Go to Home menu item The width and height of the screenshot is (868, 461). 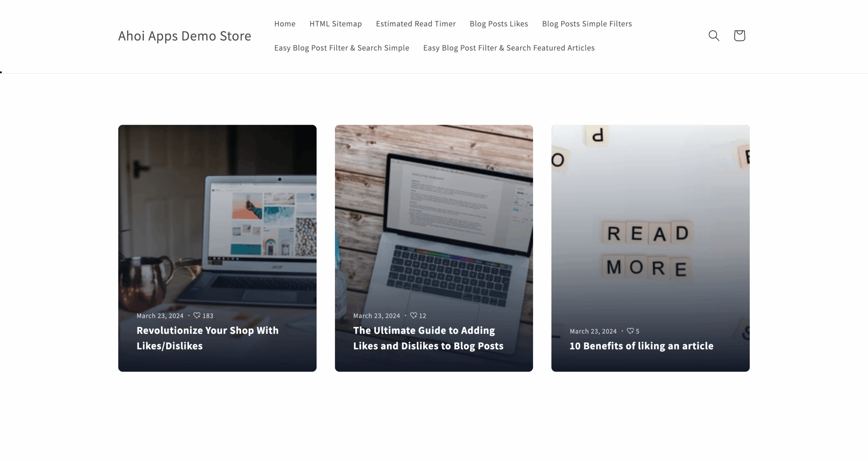coord(285,24)
